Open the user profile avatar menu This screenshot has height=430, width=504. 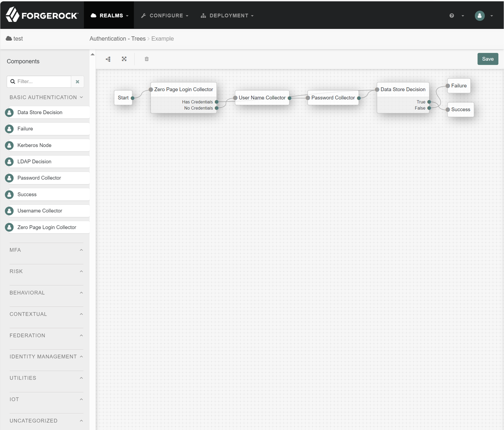(480, 16)
